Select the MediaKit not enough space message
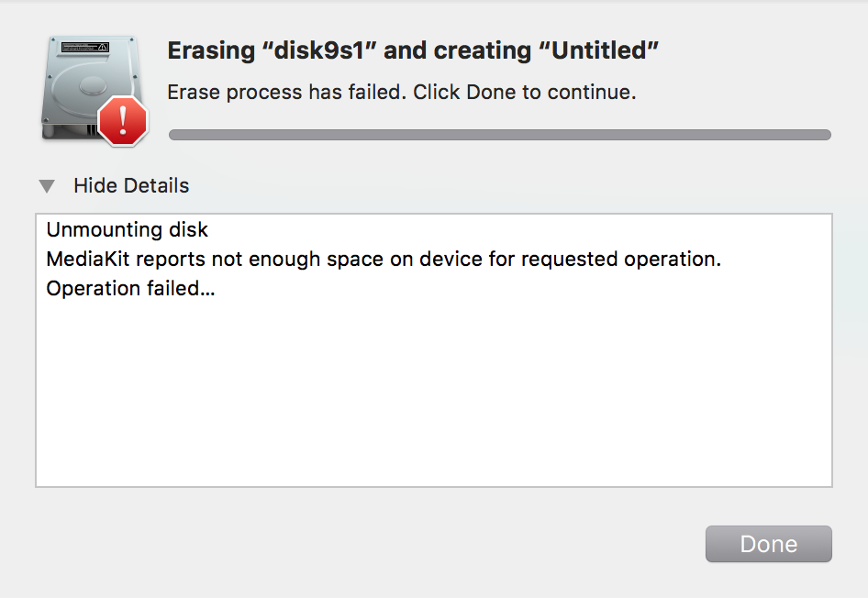 pyautogui.click(x=384, y=259)
